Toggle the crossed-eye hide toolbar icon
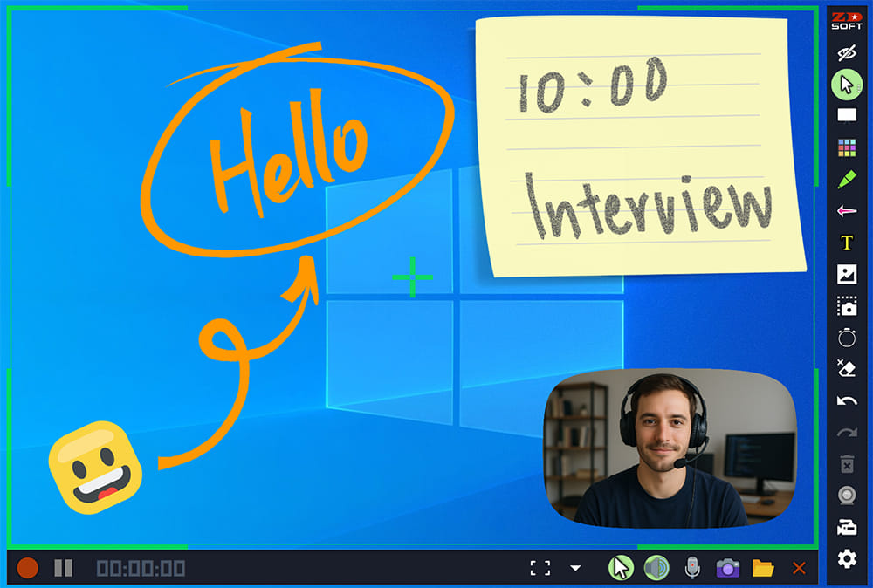 846,53
